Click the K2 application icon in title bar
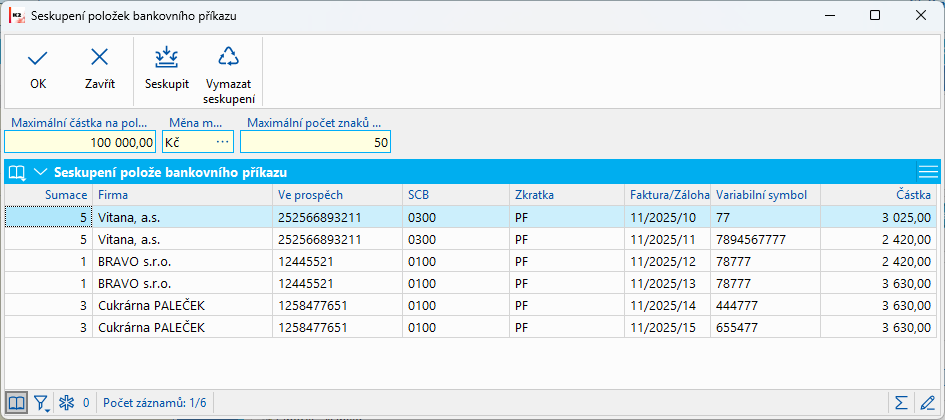Viewport: 945px width, 420px height. point(16,16)
